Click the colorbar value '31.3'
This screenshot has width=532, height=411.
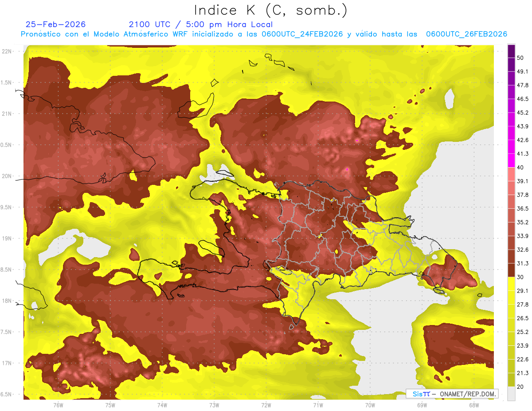pyautogui.click(x=523, y=263)
